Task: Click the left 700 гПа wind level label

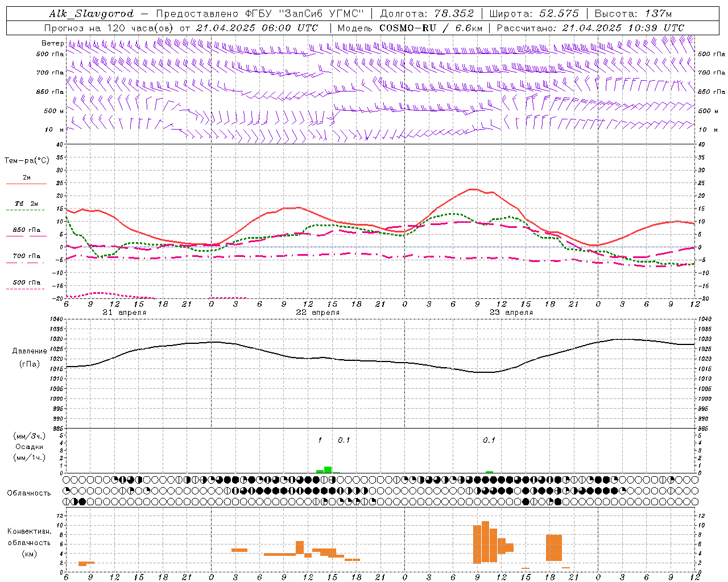Action: (x=50, y=73)
